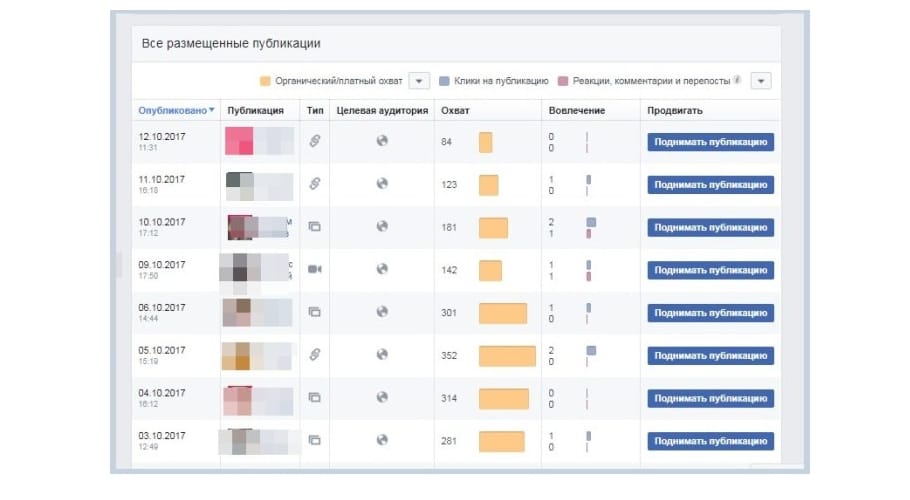910x500 pixels.
Task: Click Целевая аудитория column header
Action: 382,110
